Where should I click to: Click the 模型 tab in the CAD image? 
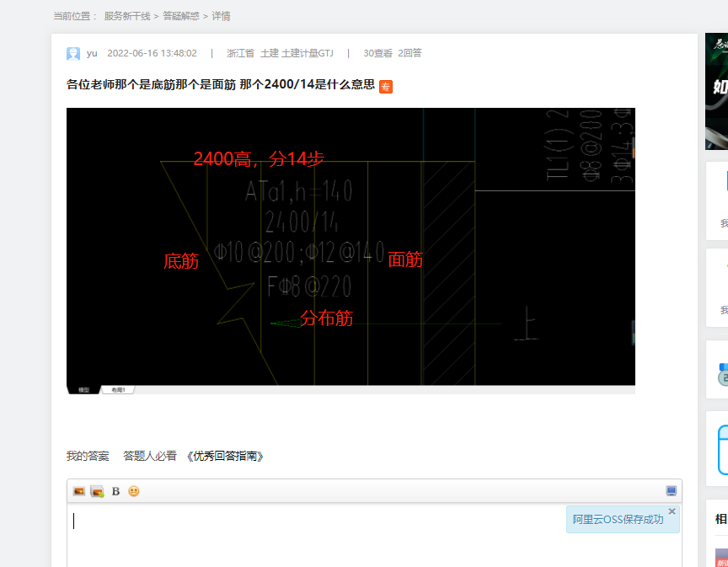[x=83, y=390]
